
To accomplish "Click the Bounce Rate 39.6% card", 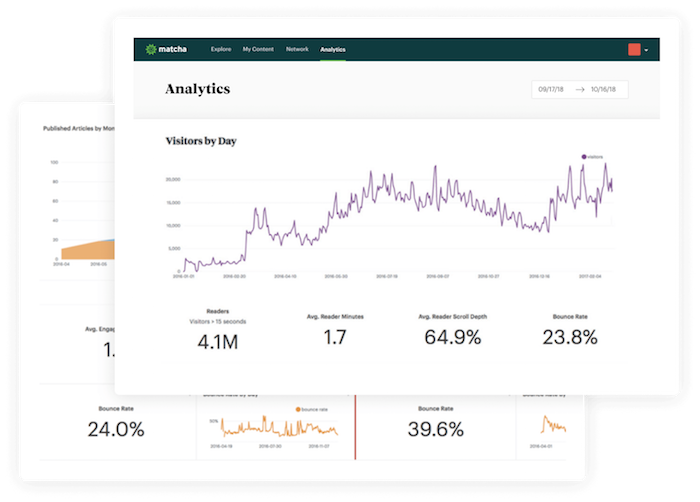I will (x=435, y=429).
